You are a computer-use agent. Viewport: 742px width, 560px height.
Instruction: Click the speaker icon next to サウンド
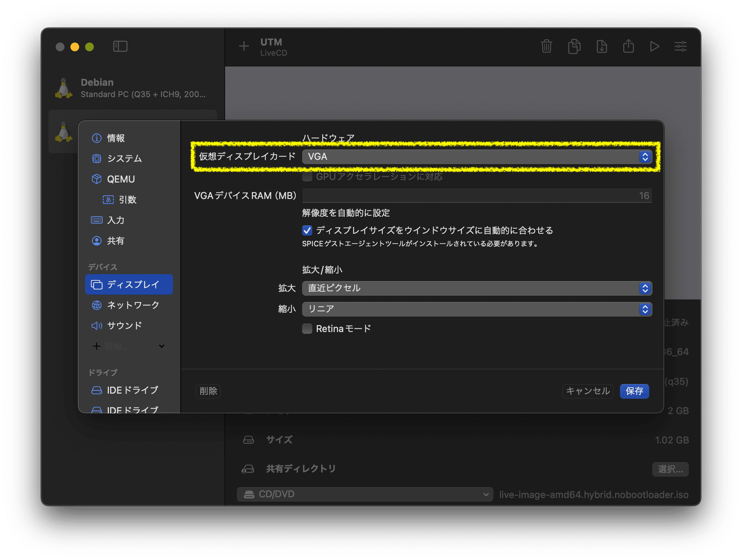click(x=97, y=325)
